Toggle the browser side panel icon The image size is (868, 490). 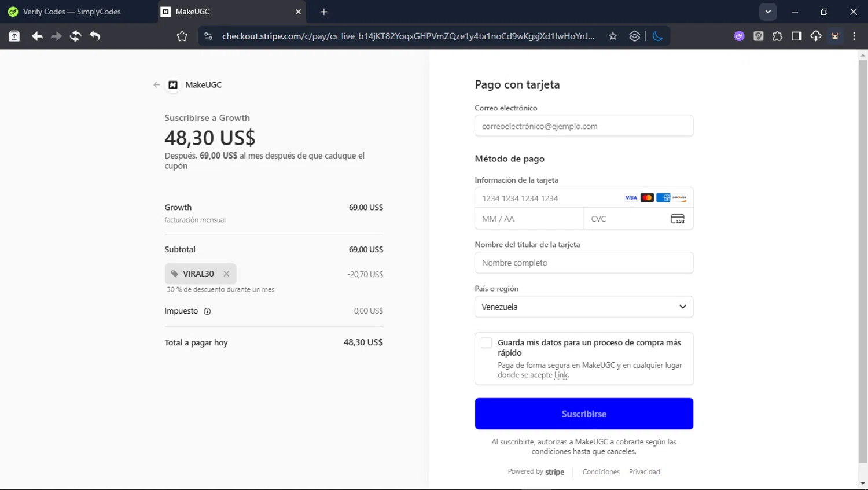coord(796,36)
